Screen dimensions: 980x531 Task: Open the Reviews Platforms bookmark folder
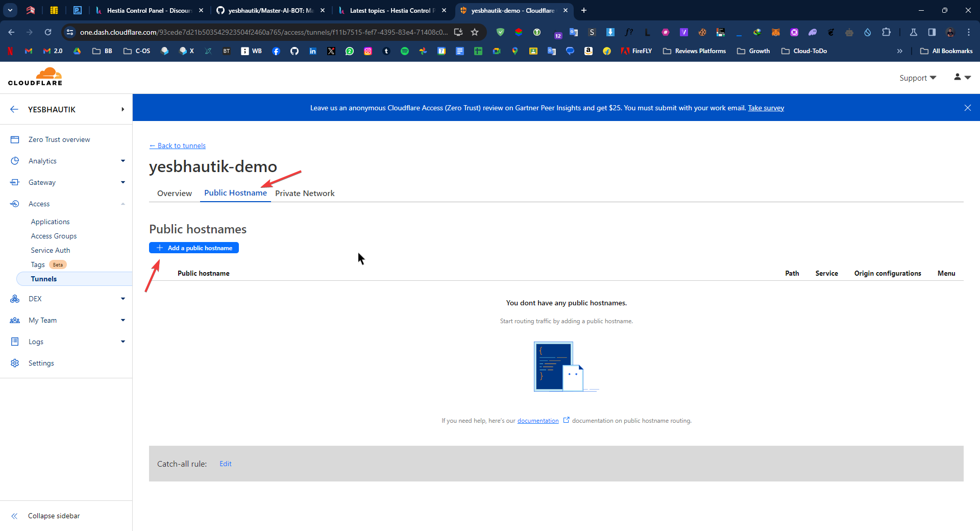[694, 51]
